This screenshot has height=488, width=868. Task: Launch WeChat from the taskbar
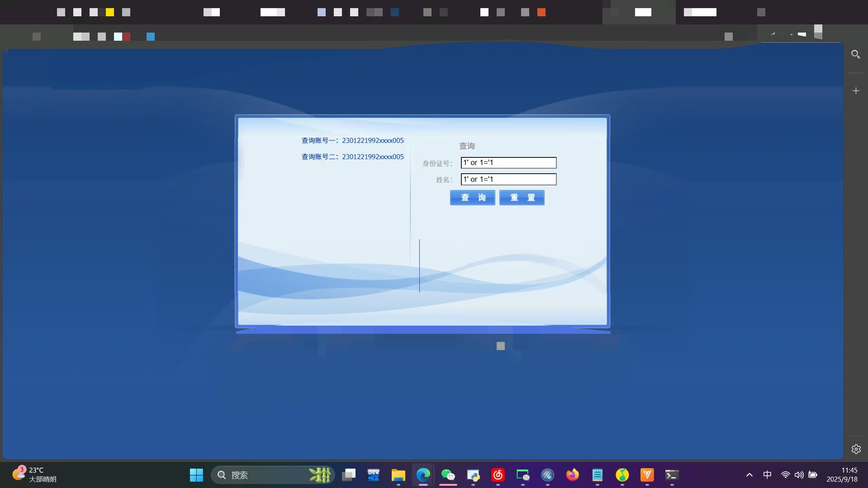coord(448,475)
